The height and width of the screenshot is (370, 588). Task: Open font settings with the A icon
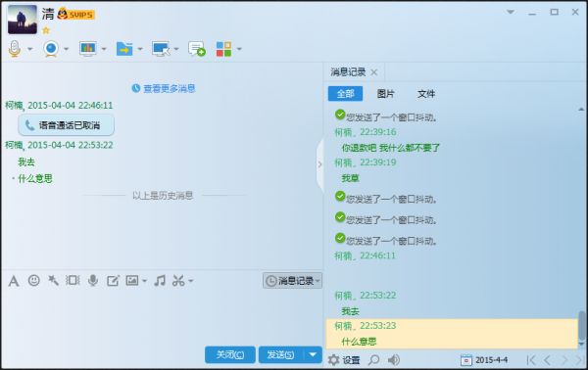click(x=14, y=281)
